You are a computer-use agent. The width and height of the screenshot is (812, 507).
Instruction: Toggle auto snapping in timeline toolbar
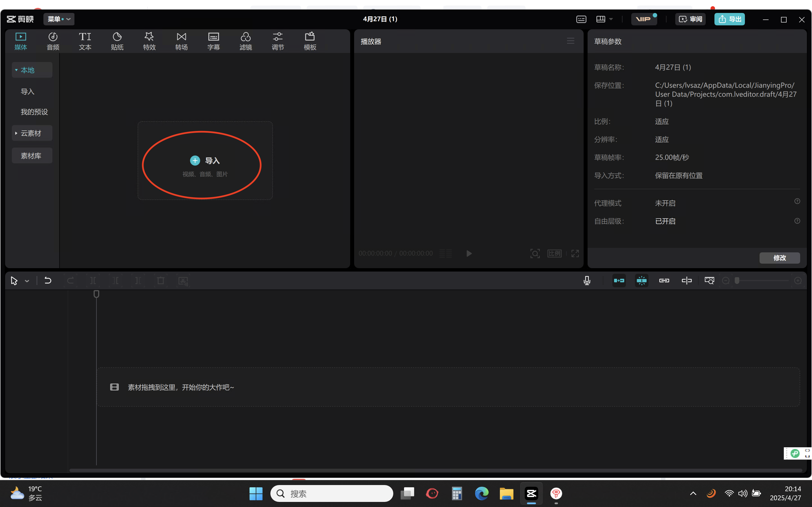(641, 281)
